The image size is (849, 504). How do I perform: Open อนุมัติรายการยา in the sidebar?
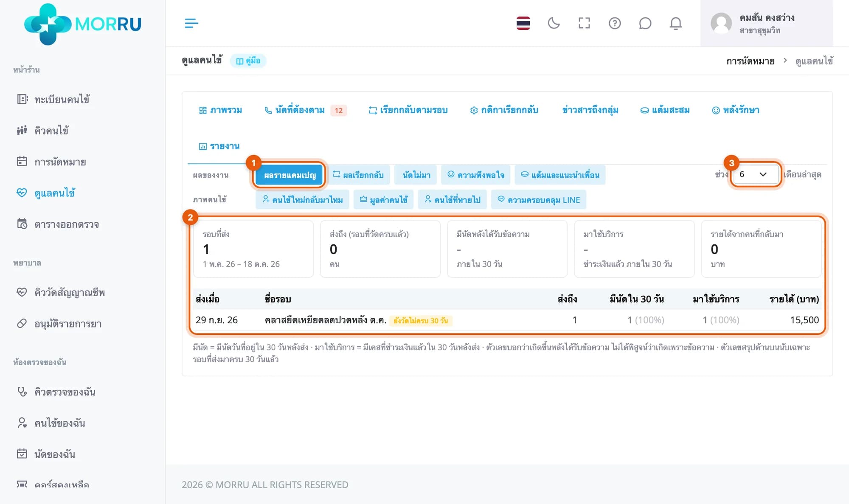tap(59, 324)
